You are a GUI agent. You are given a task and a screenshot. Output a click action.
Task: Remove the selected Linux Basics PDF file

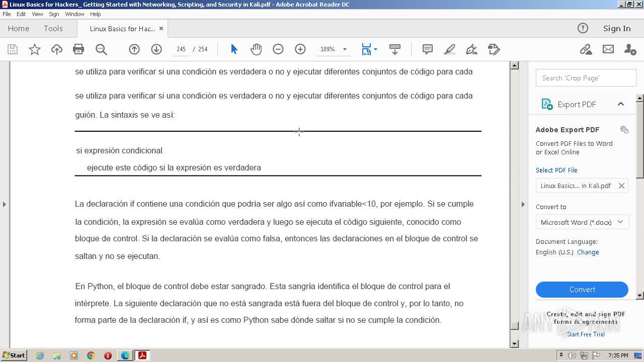pos(621,186)
